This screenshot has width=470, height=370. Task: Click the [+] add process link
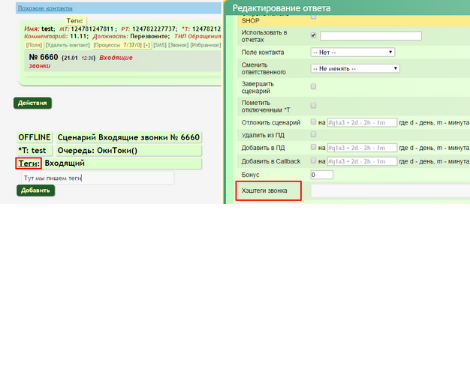click(147, 45)
